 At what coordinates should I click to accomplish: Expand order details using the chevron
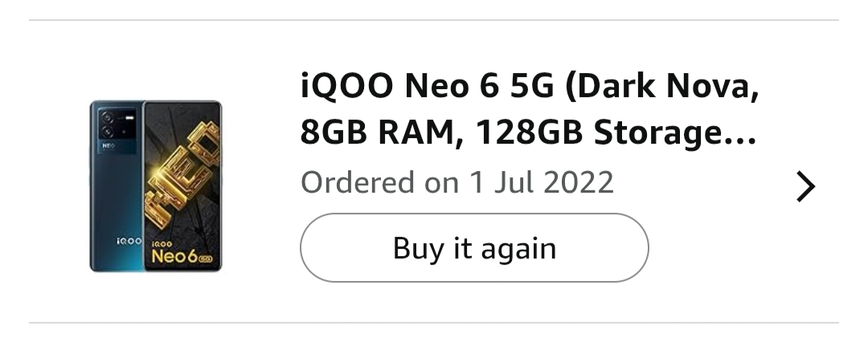click(x=805, y=187)
